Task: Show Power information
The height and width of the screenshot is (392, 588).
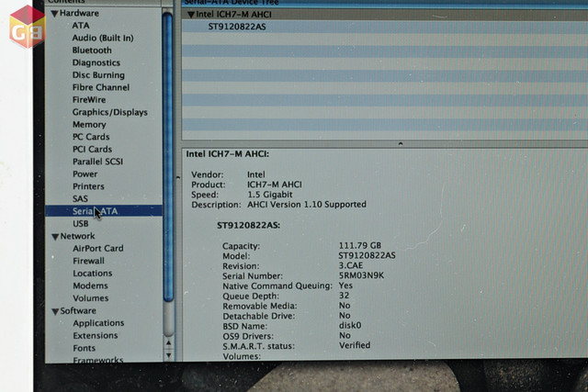Action: tap(85, 174)
